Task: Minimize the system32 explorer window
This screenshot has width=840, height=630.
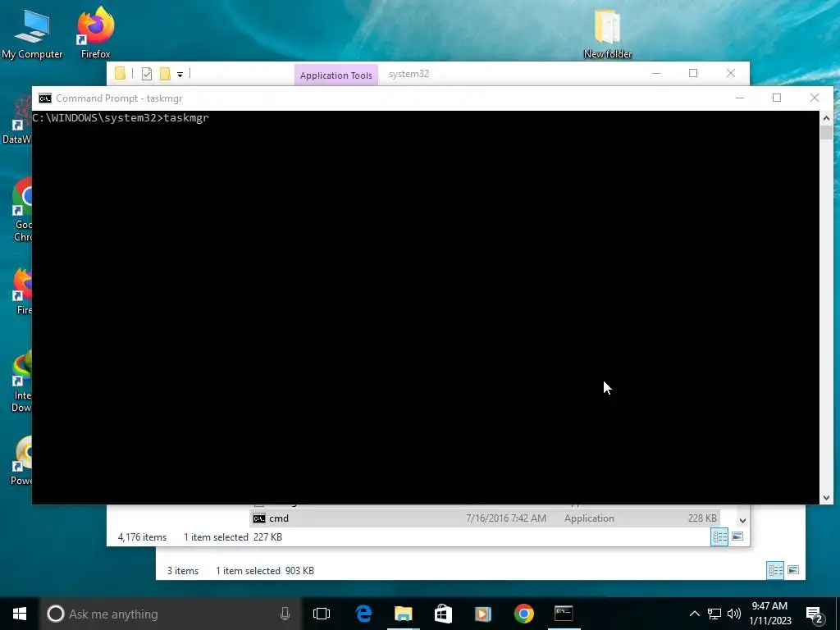Action: (656, 73)
